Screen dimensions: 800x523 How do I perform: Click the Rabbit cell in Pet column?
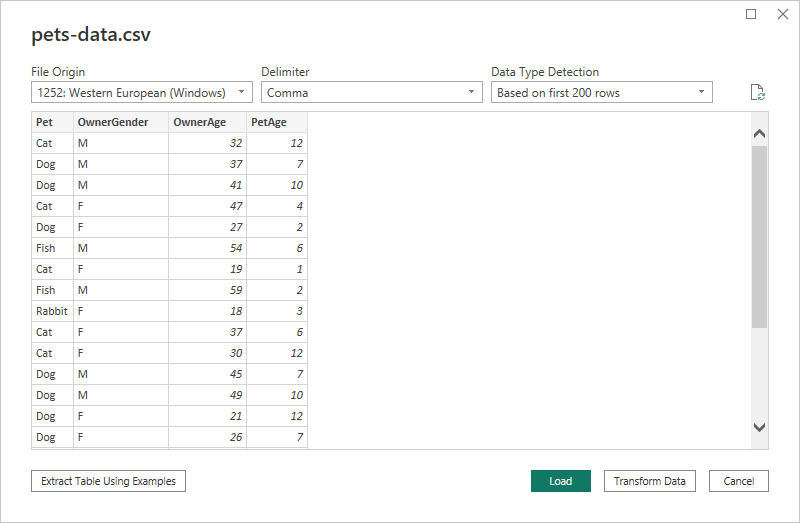point(51,311)
